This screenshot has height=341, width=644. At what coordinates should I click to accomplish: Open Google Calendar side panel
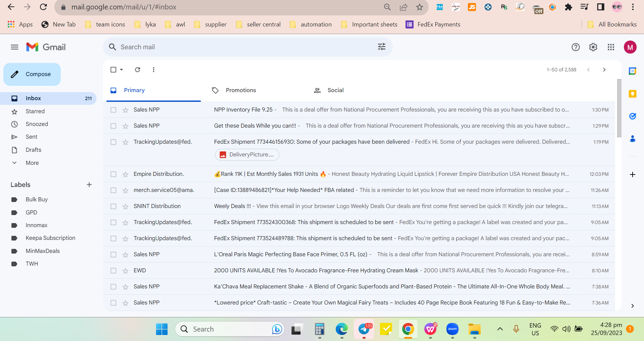coord(633,71)
